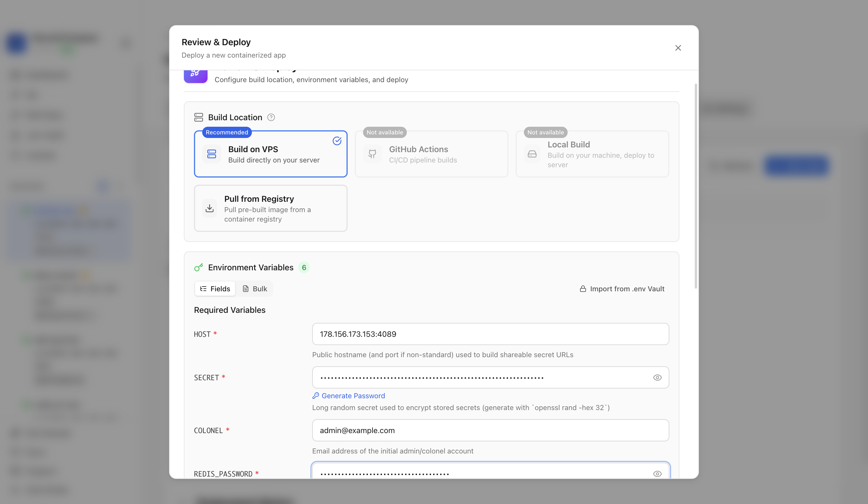
Task: Focus the REDIS_PASSWORD field
Action: (490, 470)
